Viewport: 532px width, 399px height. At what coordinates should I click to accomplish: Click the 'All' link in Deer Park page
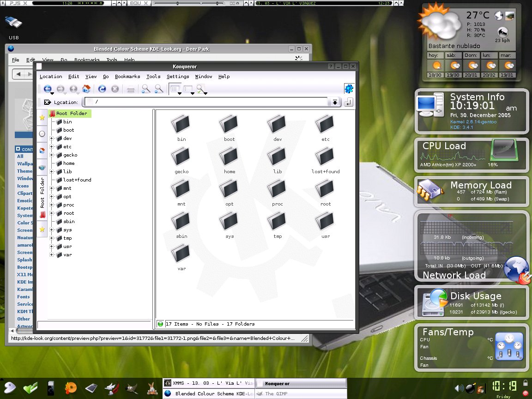pyautogui.click(x=20, y=156)
